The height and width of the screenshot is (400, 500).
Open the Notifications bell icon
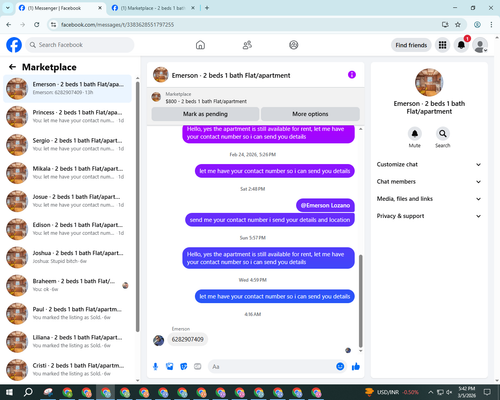[461, 45]
